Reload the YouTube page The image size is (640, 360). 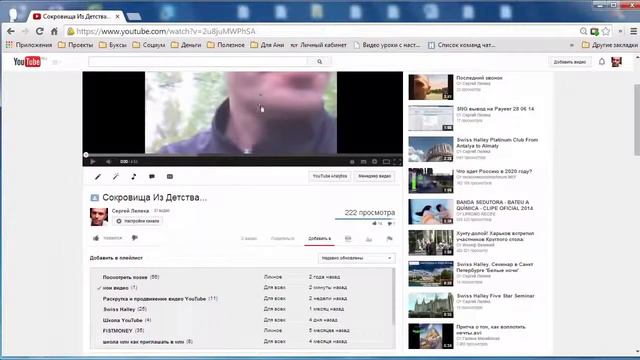click(x=40, y=31)
